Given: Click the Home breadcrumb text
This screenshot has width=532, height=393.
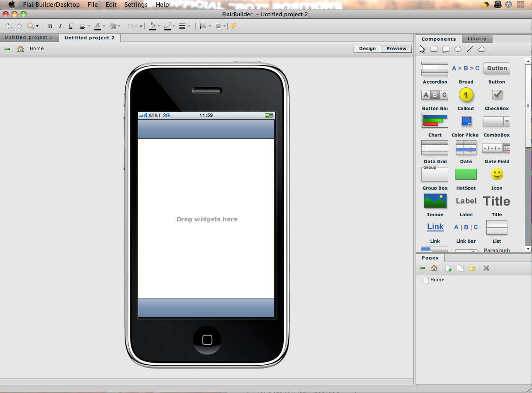Looking at the screenshot, I should [37, 49].
